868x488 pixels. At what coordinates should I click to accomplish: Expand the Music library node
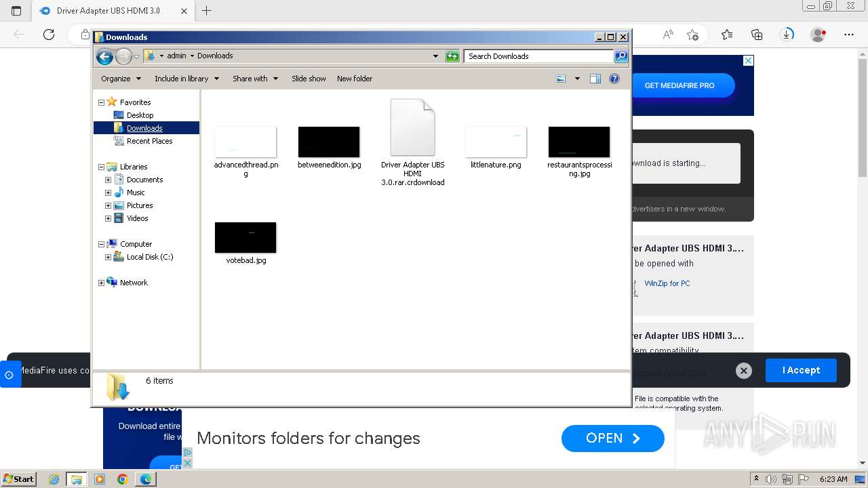pos(108,192)
